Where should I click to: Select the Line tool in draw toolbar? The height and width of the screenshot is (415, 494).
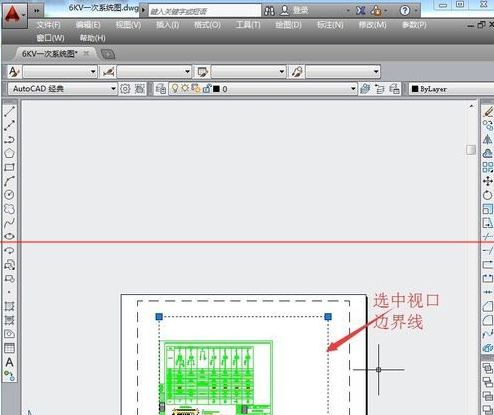pos(9,111)
